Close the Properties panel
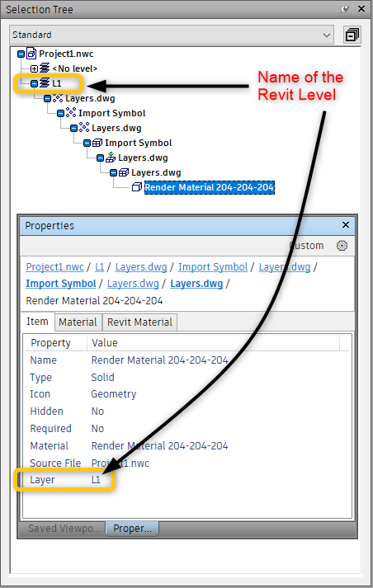The width and height of the screenshot is (373, 588). coord(346,224)
